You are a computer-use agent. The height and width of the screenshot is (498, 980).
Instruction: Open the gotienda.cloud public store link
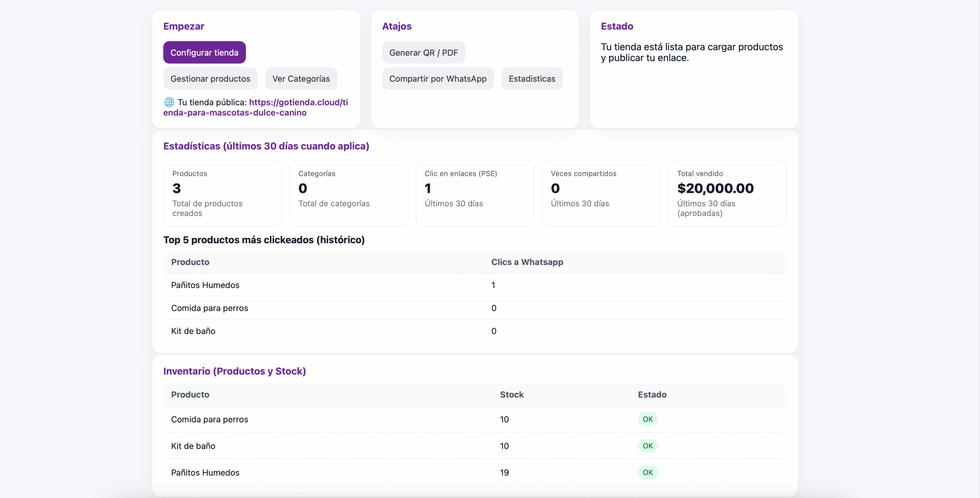coord(298,102)
